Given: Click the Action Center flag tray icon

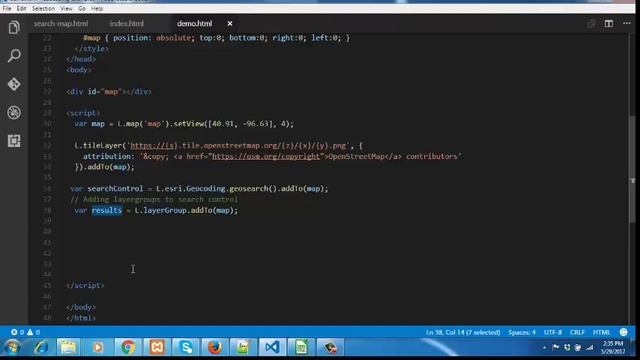Looking at the screenshot, I should pyautogui.click(x=556, y=347).
